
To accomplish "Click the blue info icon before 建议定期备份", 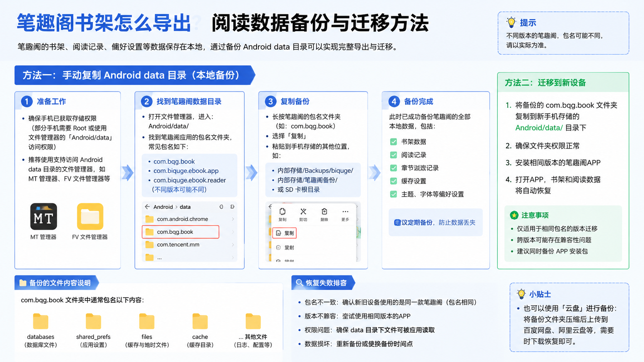I will pyautogui.click(x=397, y=223).
